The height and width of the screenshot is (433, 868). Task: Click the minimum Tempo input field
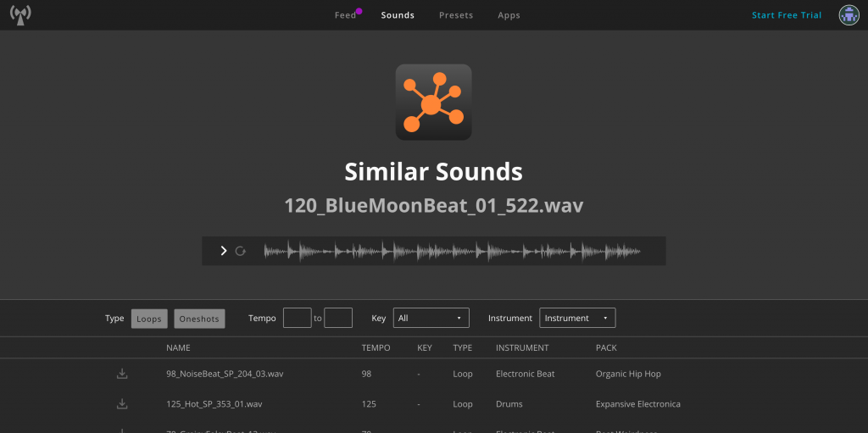(x=298, y=318)
